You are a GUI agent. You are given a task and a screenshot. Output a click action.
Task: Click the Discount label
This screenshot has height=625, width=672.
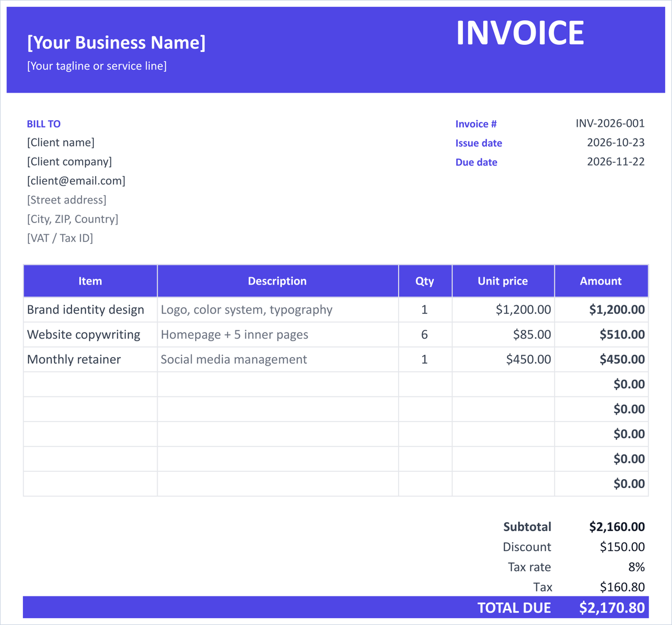pos(527,547)
